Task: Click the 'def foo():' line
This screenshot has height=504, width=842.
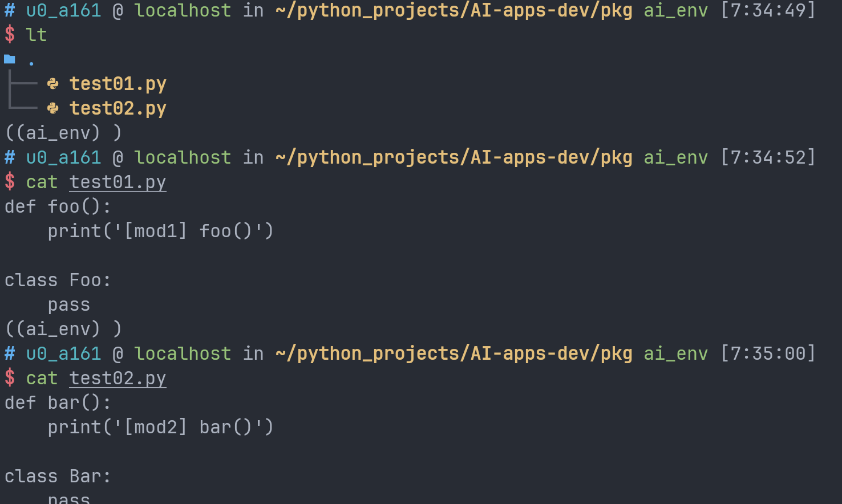Action: pos(58,206)
